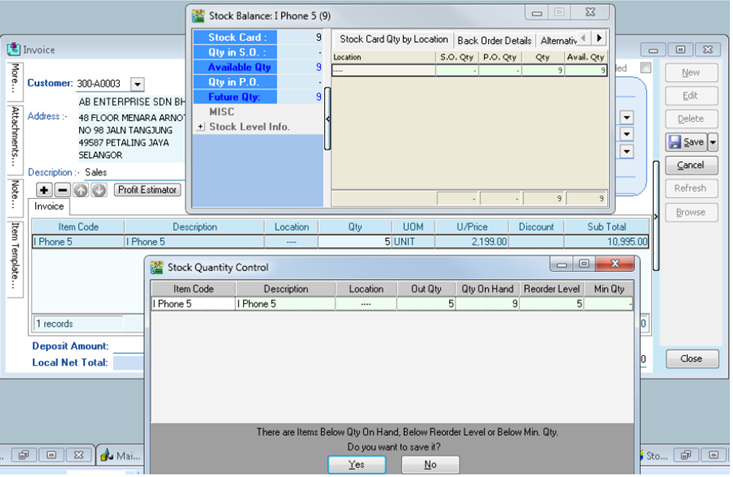Screen dimensions: 733x477
Task: Click Yes to save the invoice
Action: click(357, 465)
